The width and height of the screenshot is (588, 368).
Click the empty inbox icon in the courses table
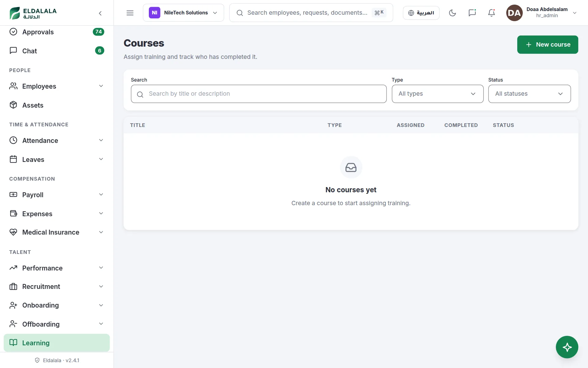click(x=351, y=167)
